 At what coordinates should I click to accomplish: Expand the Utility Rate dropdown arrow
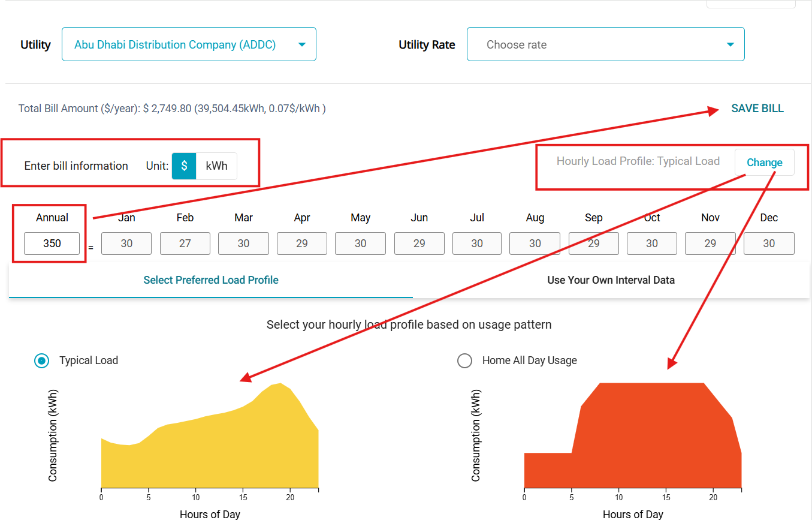click(x=730, y=45)
